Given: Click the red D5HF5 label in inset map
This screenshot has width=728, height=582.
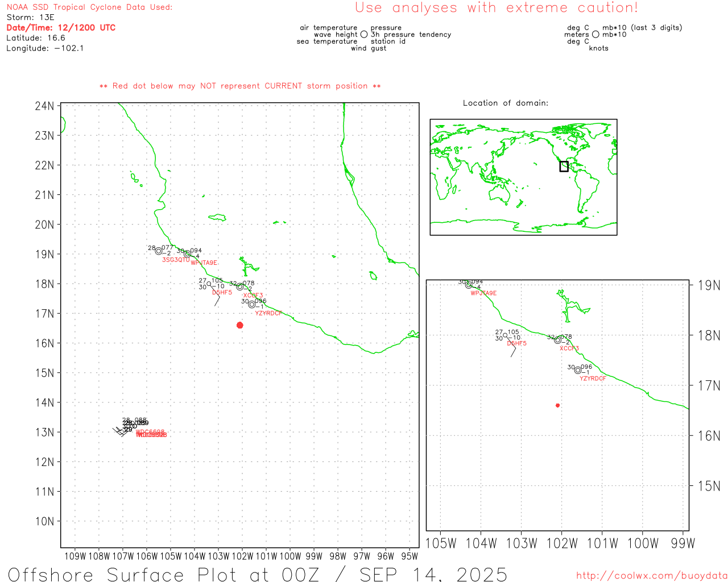Looking at the screenshot, I should [516, 343].
